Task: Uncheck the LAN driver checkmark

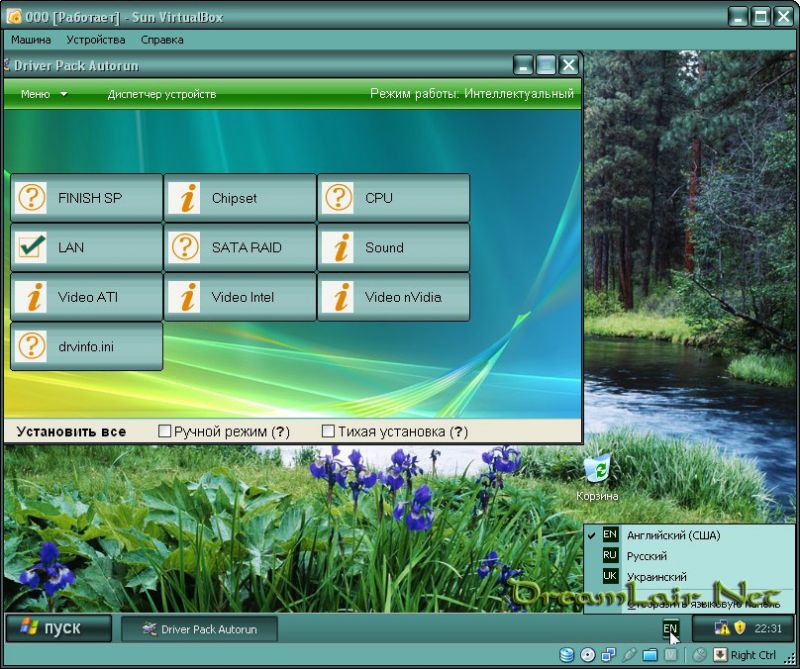Action: click(33, 247)
